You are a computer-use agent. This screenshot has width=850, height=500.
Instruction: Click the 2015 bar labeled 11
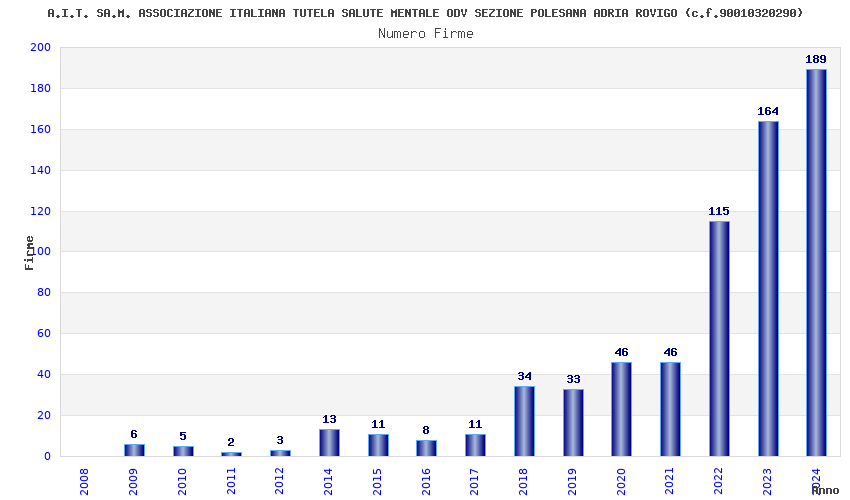click(378, 445)
